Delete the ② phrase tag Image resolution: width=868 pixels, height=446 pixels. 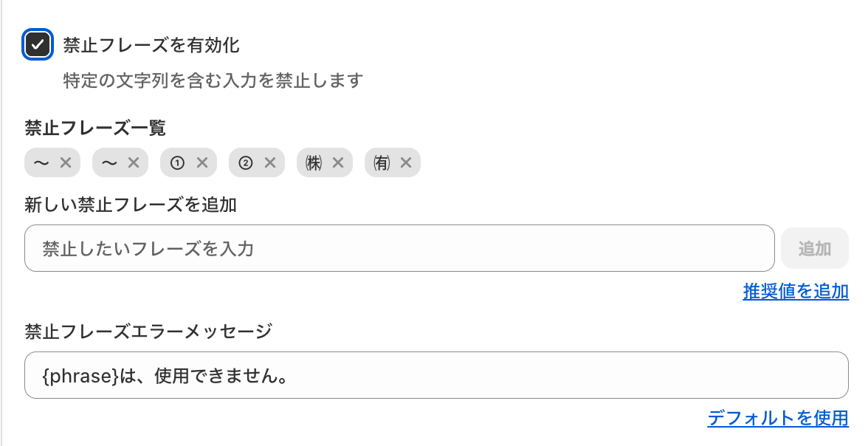269,163
